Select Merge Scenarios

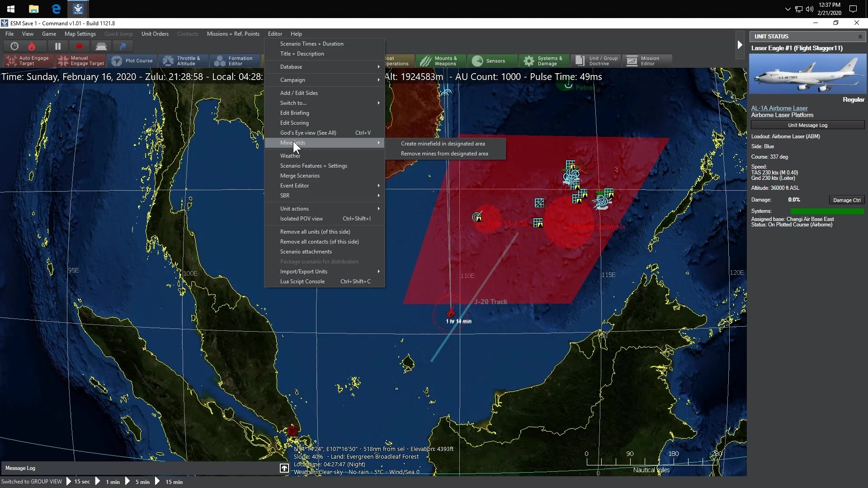pyautogui.click(x=325, y=176)
